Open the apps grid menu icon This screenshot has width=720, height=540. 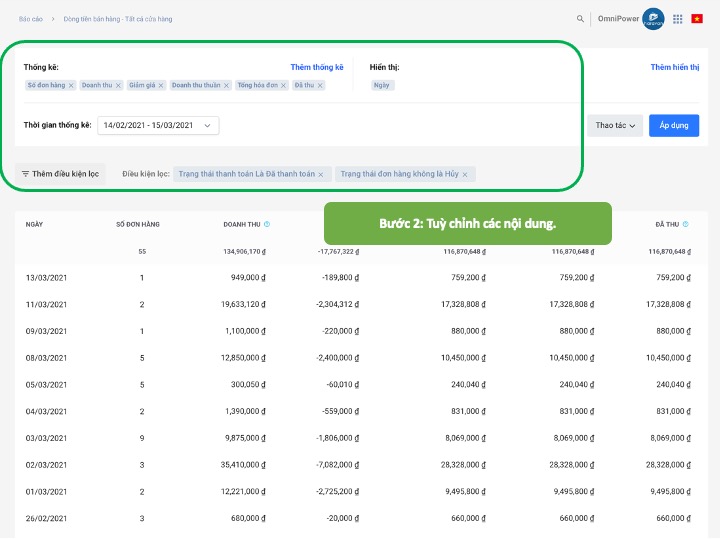click(677, 18)
